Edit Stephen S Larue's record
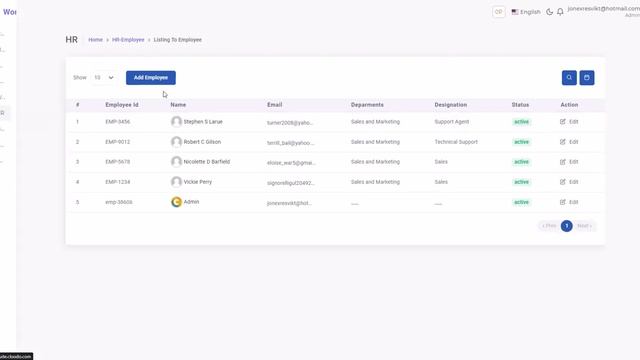The width and height of the screenshot is (640, 360). [569, 122]
